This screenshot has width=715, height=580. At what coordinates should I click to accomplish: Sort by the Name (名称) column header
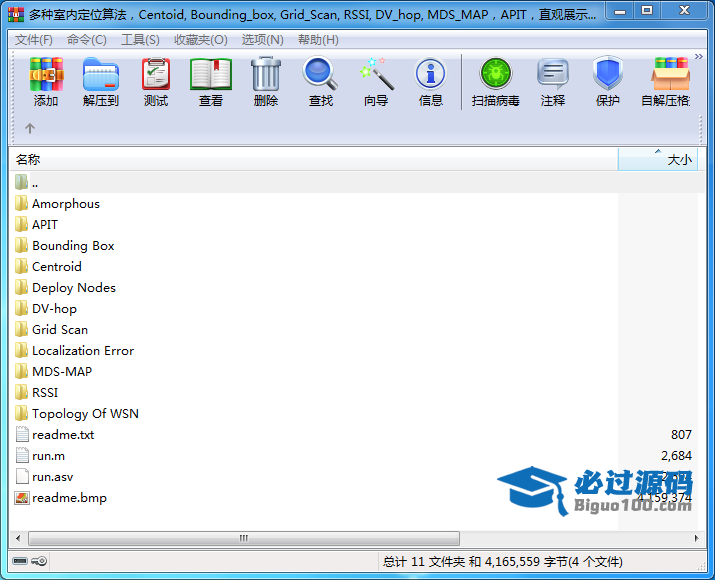tap(314, 160)
